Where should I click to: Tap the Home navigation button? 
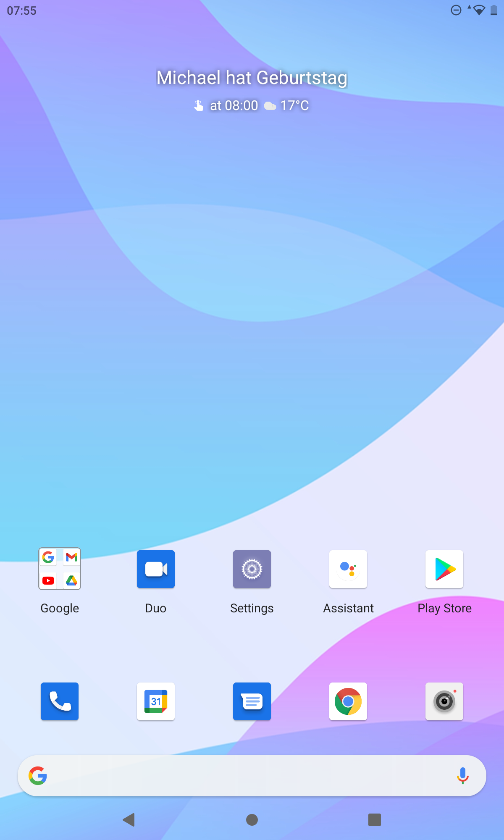pyautogui.click(x=252, y=819)
